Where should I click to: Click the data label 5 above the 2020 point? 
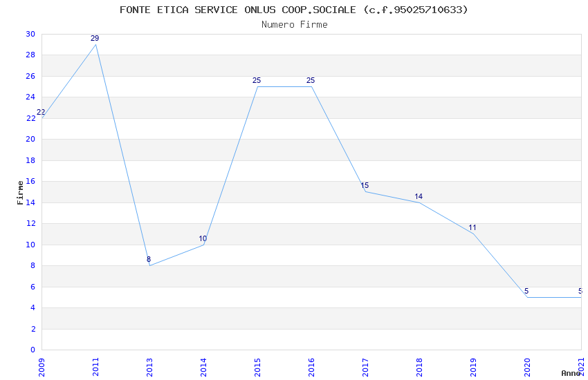pyautogui.click(x=526, y=292)
